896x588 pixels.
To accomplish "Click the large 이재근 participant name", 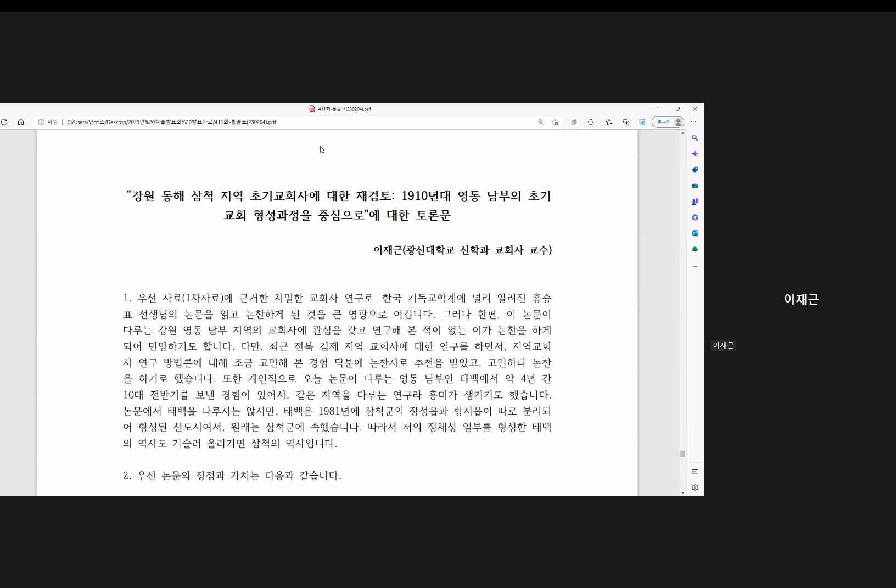I will click(801, 299).
